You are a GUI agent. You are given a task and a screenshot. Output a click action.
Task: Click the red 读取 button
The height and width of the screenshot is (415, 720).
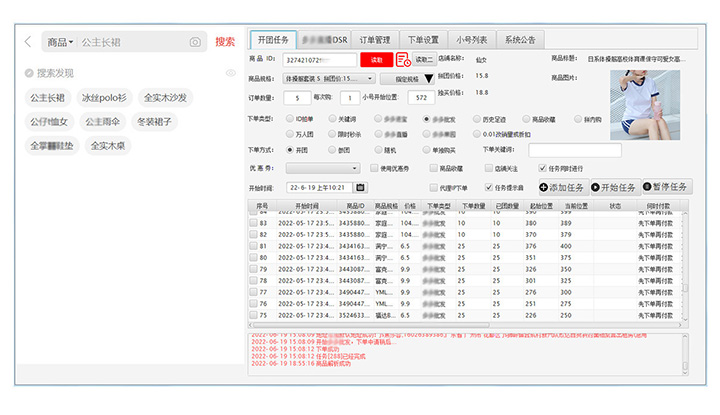click(x=376, y=60)
